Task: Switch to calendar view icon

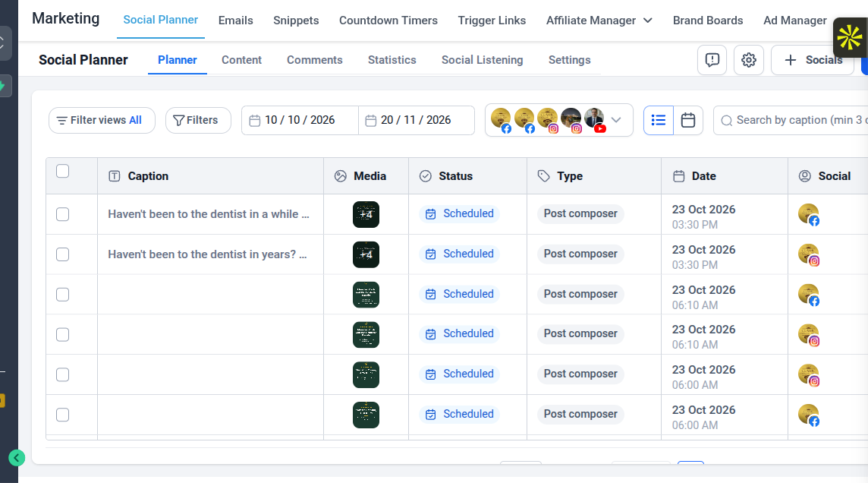Action: pyautogui.click(x=688, y=120)
